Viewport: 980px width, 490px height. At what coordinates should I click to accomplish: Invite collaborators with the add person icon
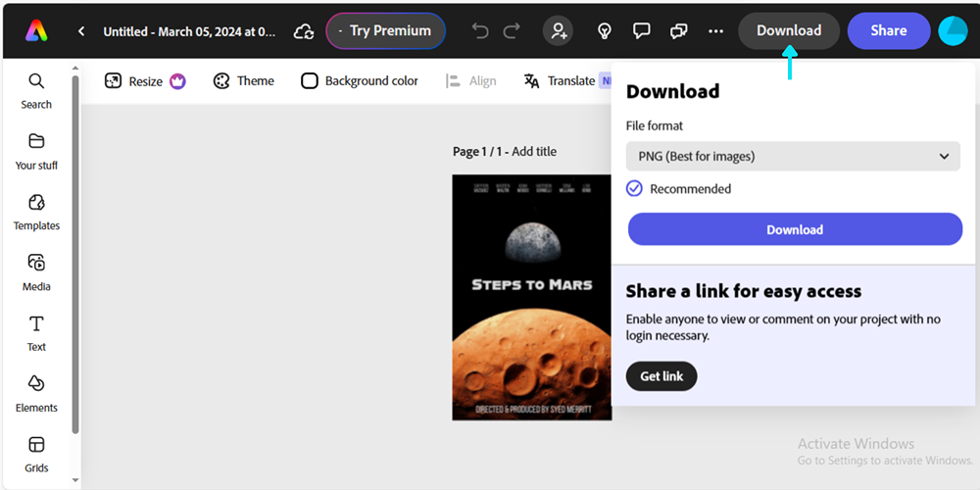[559, 30]
